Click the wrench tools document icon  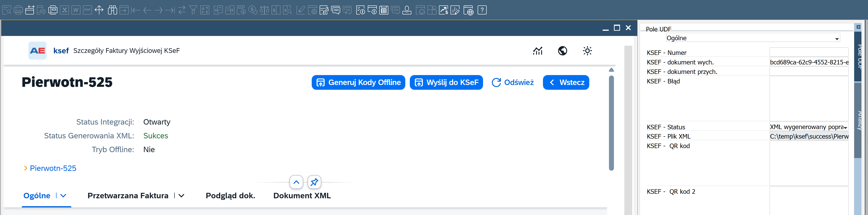tap(324, 10)
